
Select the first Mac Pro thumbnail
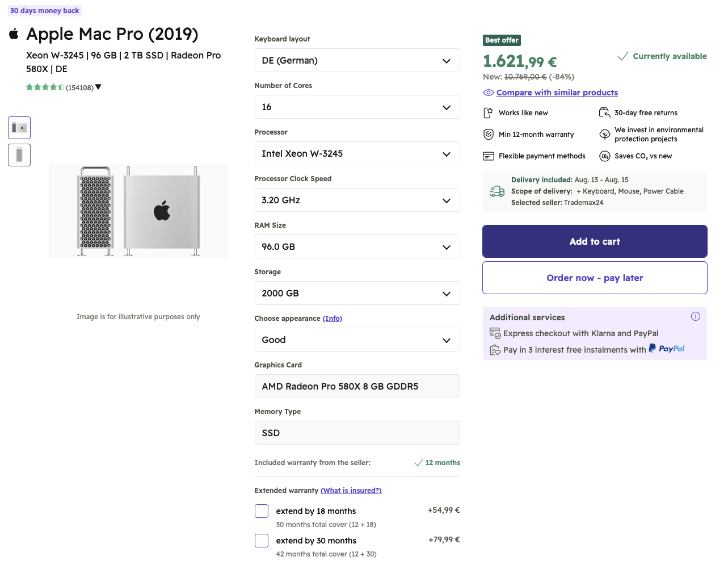click(19, 128)
